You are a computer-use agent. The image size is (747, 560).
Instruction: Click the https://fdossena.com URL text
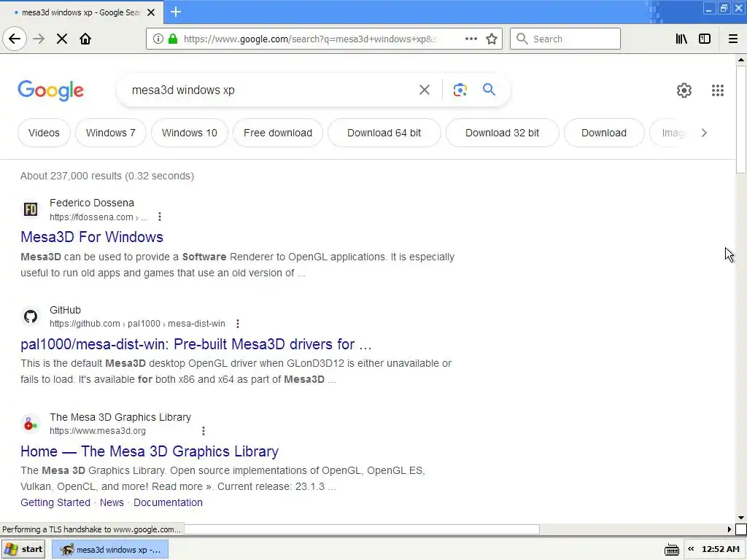91,217
